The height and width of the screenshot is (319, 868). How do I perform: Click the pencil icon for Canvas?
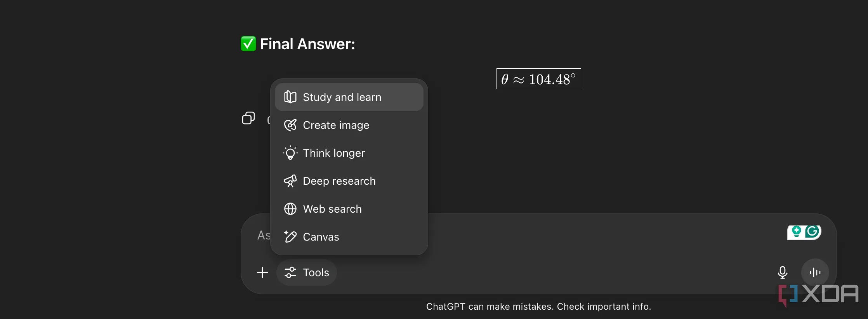coord(290,236)
